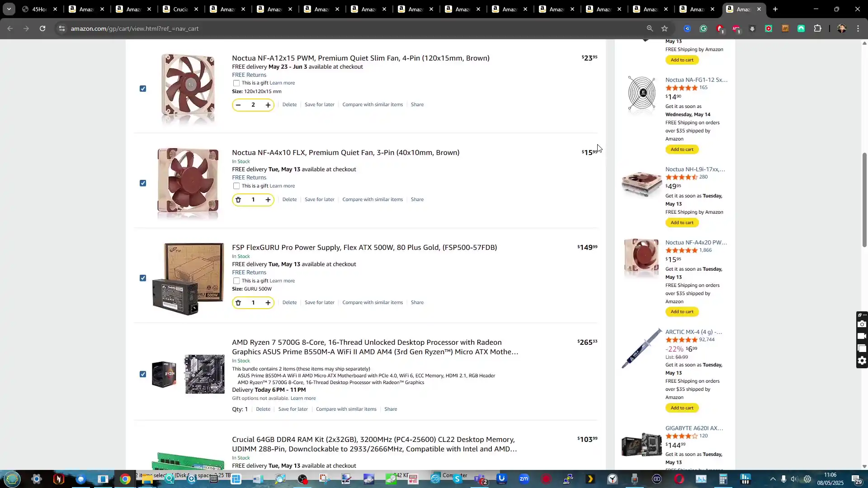Switch to the Crucial browser tab
This screenshot has height=488, width=868.
click(x=180, y=9)
